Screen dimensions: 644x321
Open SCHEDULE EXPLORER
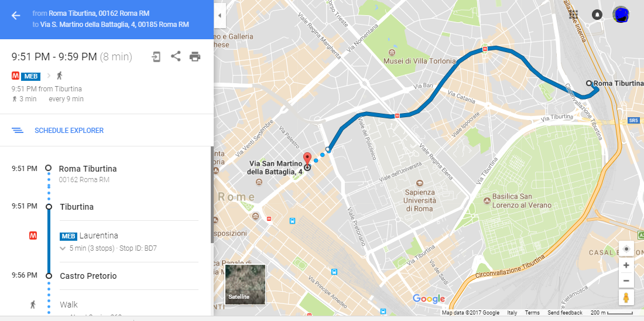tap(69, 130)
